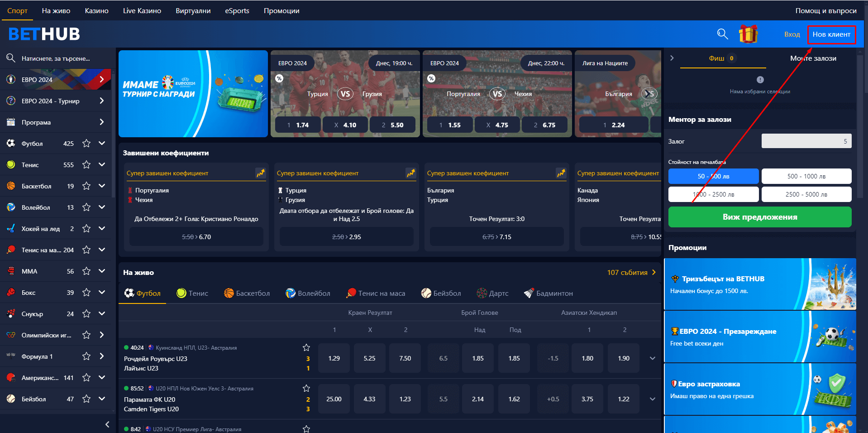
Task: Expand the Футбол sidebar category chevron
Action: click(x=102, y=143)
